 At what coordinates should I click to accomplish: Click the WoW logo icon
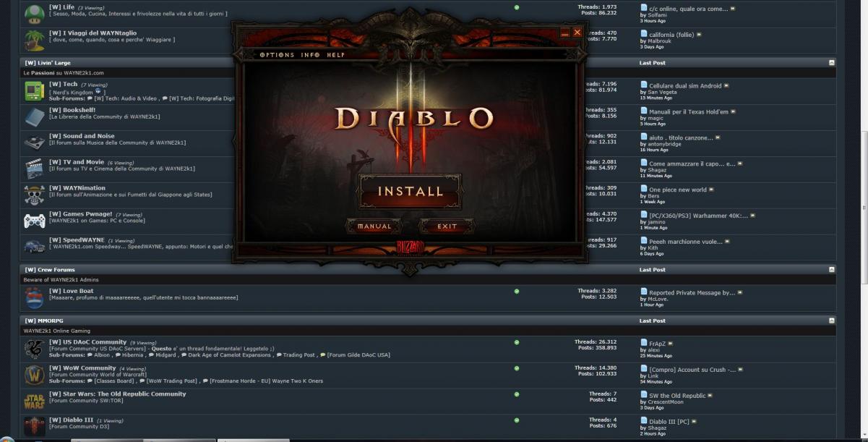click(x=34, y=375)
